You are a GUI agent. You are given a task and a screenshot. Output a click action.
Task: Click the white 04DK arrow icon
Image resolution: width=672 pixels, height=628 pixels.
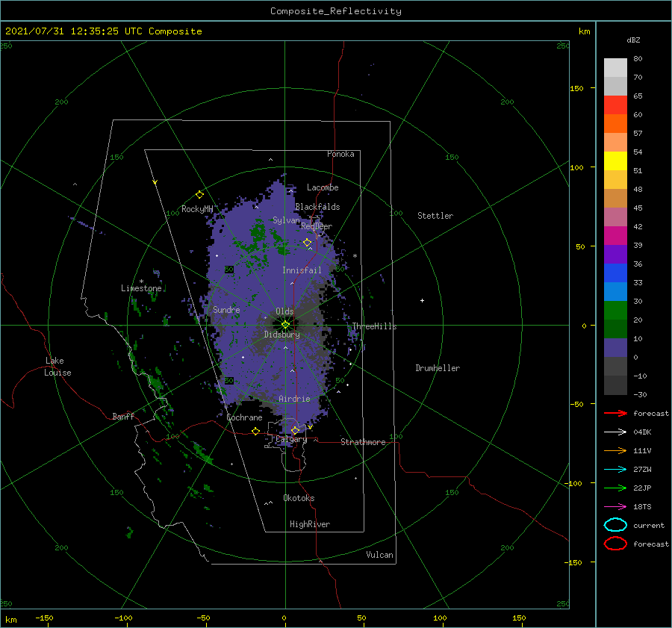coord(615,432)
